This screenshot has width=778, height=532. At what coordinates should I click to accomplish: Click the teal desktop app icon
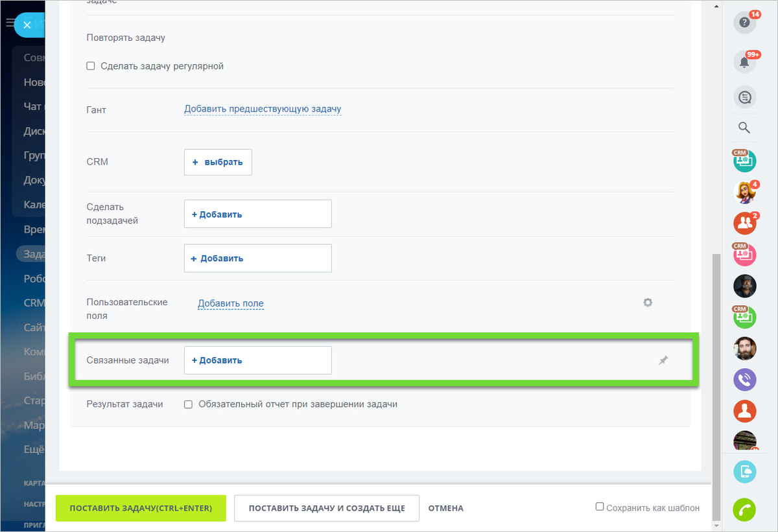pos(745,472)
